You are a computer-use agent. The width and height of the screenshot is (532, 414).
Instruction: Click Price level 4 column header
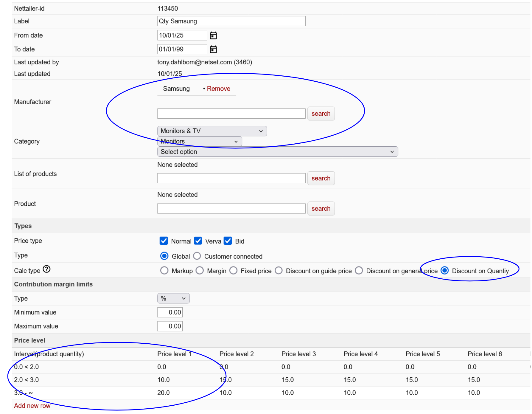coord(360,354)
